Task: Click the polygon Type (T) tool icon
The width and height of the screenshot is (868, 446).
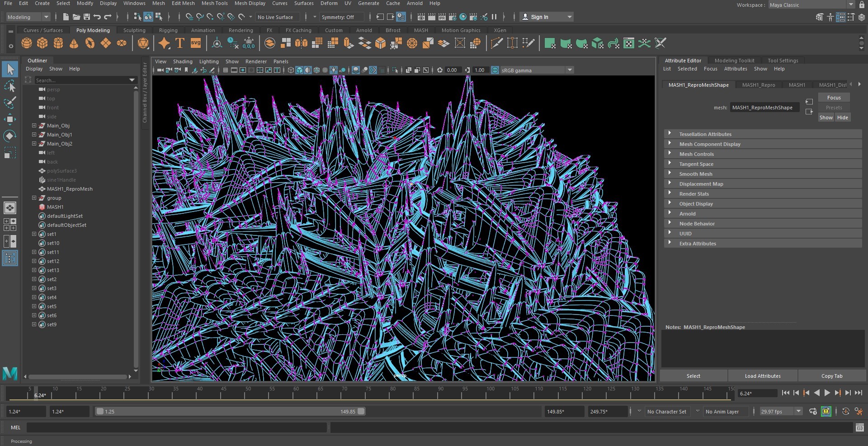Action: [180, 43]
